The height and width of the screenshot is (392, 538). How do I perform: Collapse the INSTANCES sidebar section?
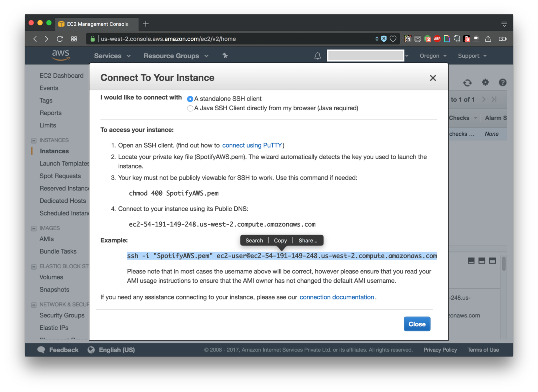[34, 141]
